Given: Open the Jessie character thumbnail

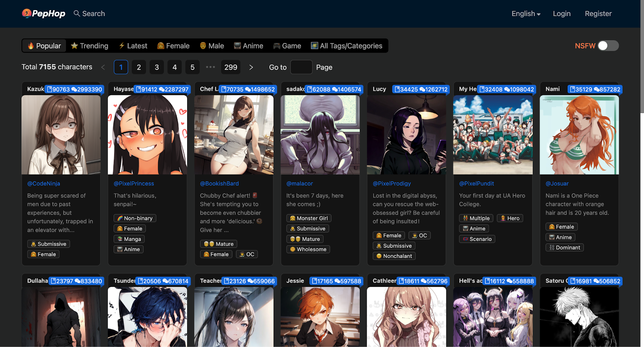Looking at the screenshot, I should coord(320,317).
